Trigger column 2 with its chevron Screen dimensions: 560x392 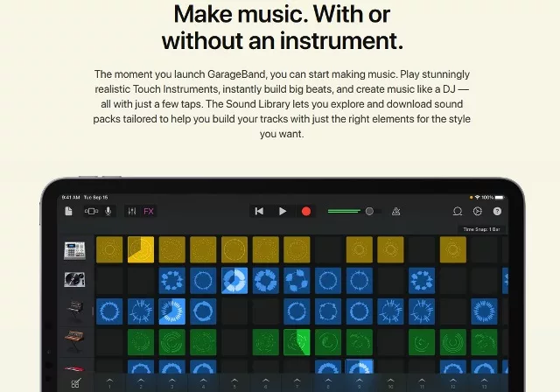pyautogui.click(x=141, y=382)
